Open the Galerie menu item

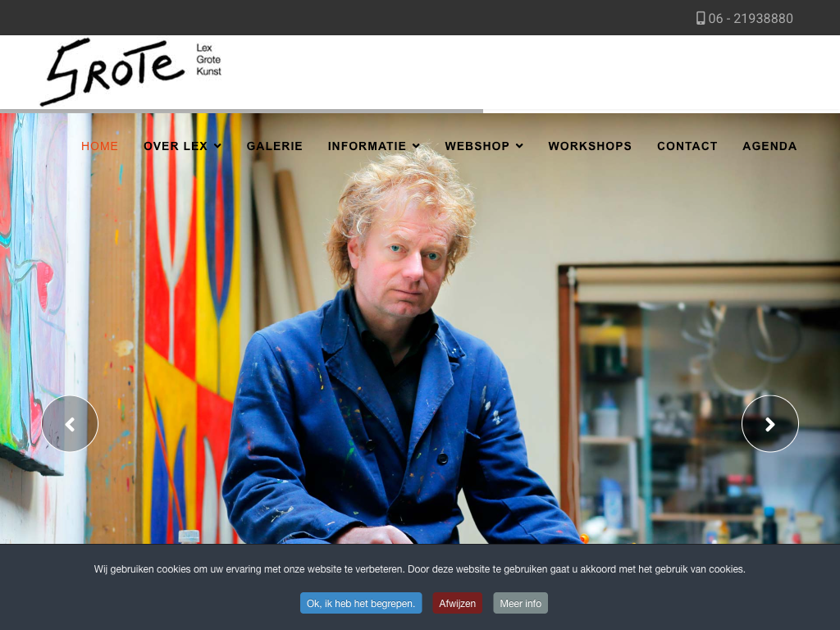(x=274, y=146)
